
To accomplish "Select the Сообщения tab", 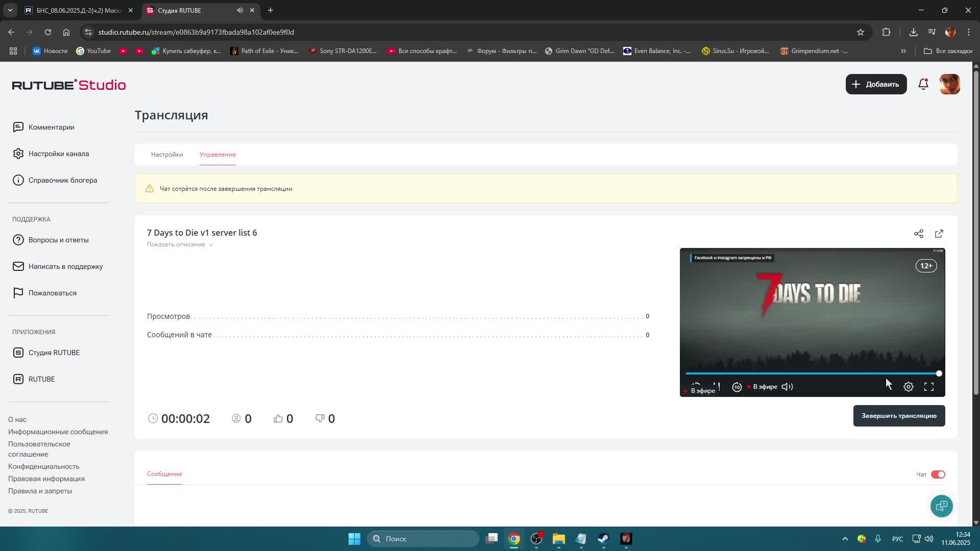I will pos(164,474).
